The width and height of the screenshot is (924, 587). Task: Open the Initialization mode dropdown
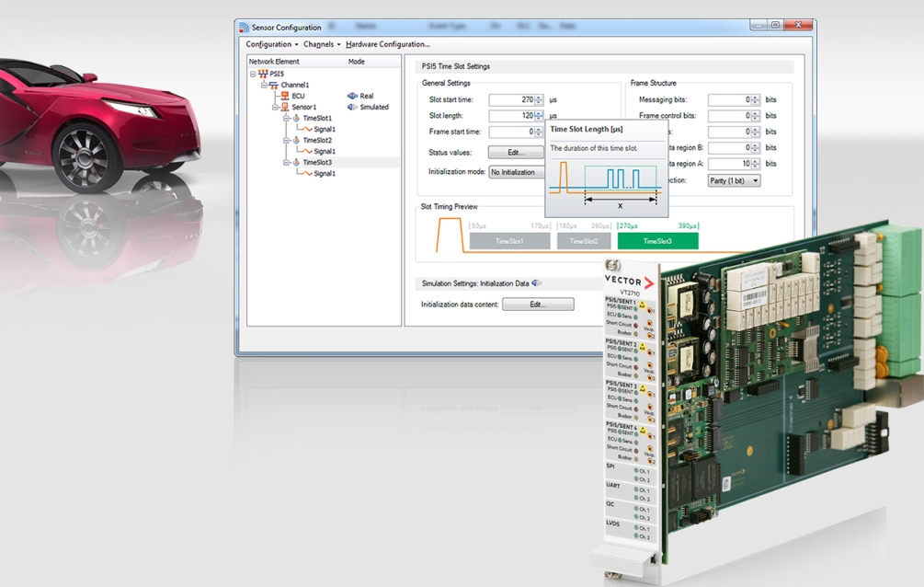pos(517,172)
